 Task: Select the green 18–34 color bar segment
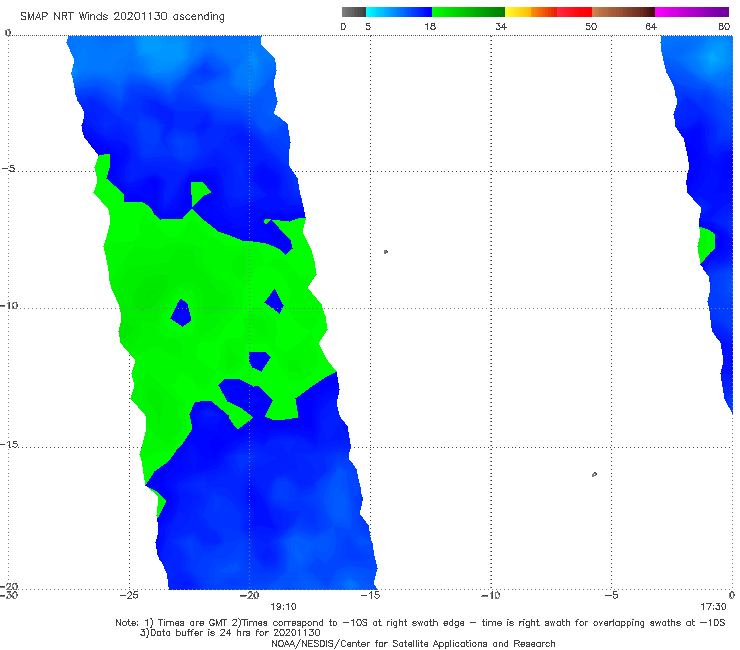coord(468,12)
